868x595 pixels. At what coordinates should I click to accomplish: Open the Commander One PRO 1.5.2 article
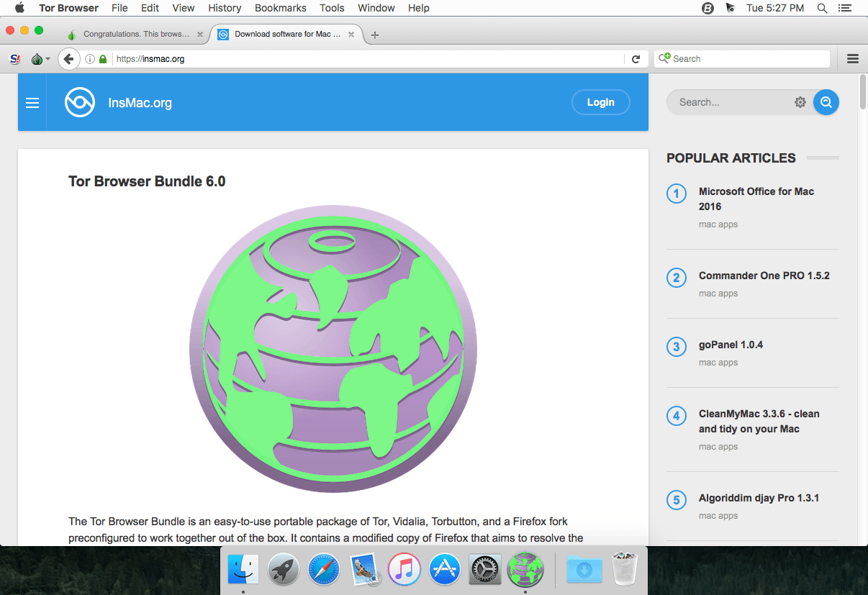[764, 276]
